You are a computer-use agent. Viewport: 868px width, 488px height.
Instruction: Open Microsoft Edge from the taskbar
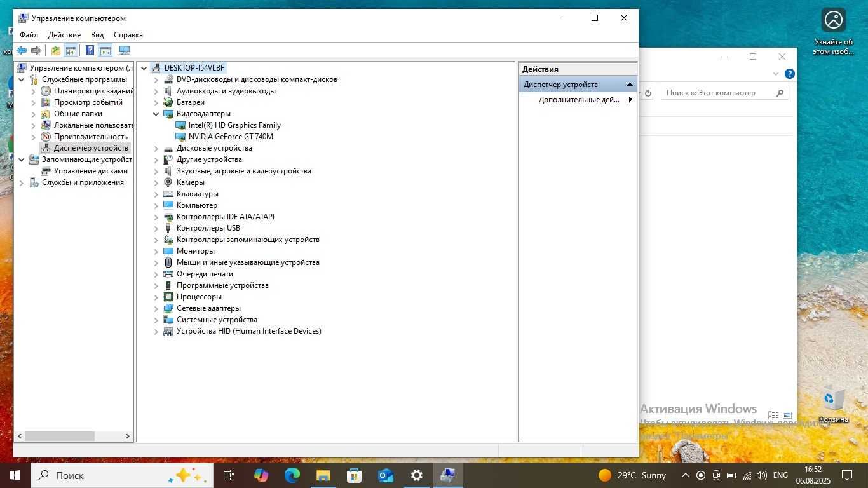292,475
